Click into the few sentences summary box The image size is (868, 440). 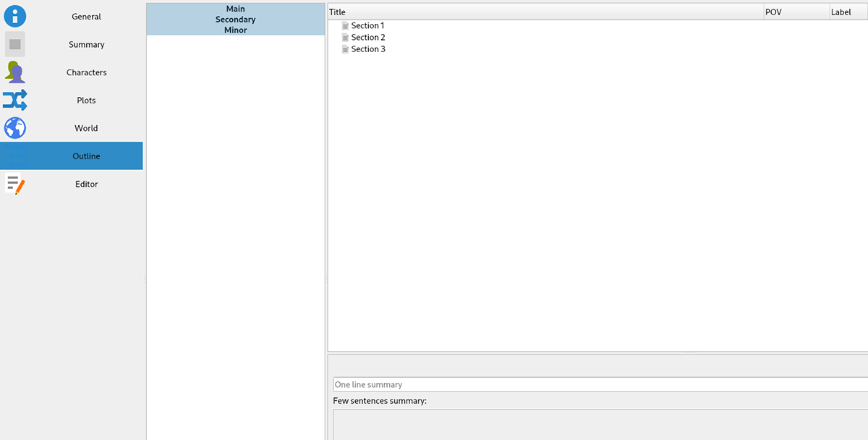click(600, 425)
